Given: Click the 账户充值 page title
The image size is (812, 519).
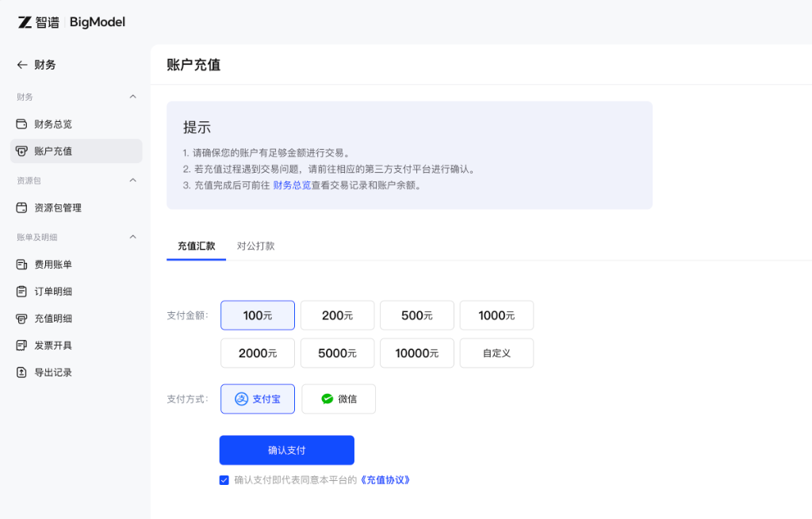Looking at the screenshot, I should click(193, 65).
